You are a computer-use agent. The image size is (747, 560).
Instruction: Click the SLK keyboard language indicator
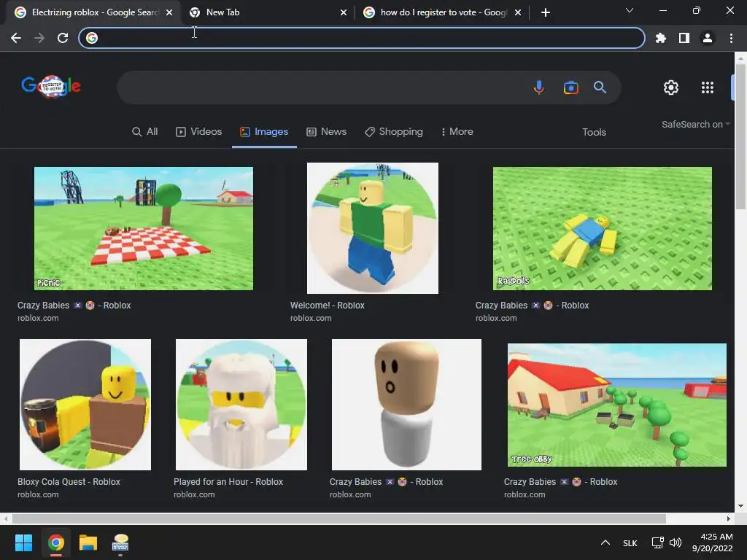coord(630,542)
